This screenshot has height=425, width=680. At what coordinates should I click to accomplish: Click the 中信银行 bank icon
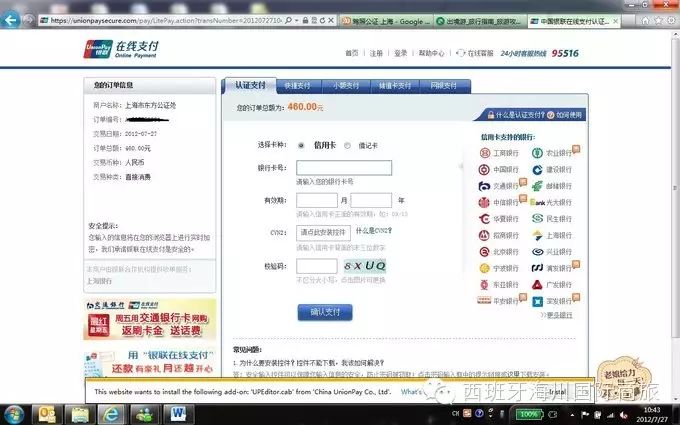point(484,203)
